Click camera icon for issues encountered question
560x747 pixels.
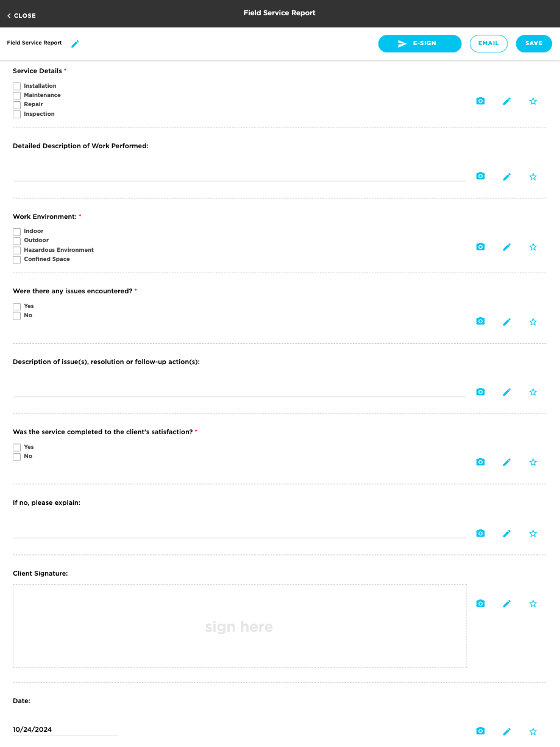pos(480,321)
